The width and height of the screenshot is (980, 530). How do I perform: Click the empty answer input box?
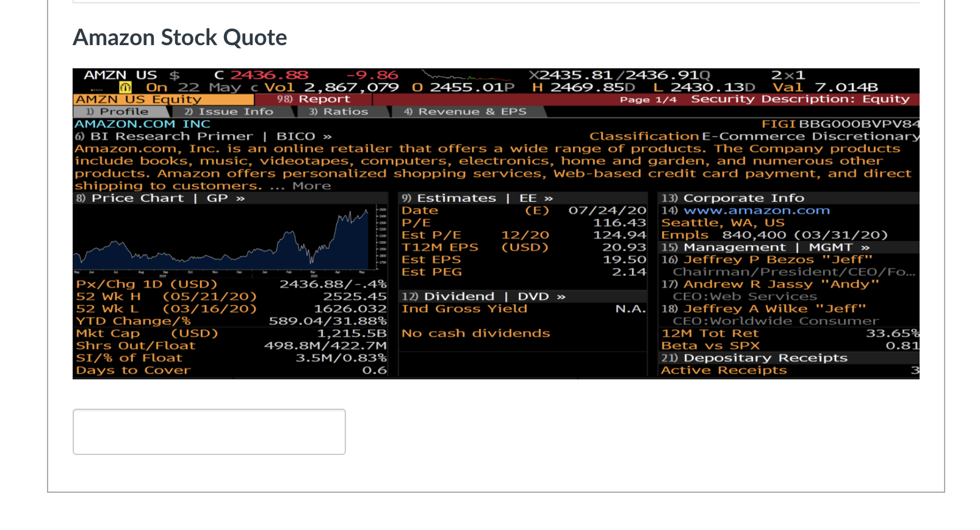[x=209, y=432]
